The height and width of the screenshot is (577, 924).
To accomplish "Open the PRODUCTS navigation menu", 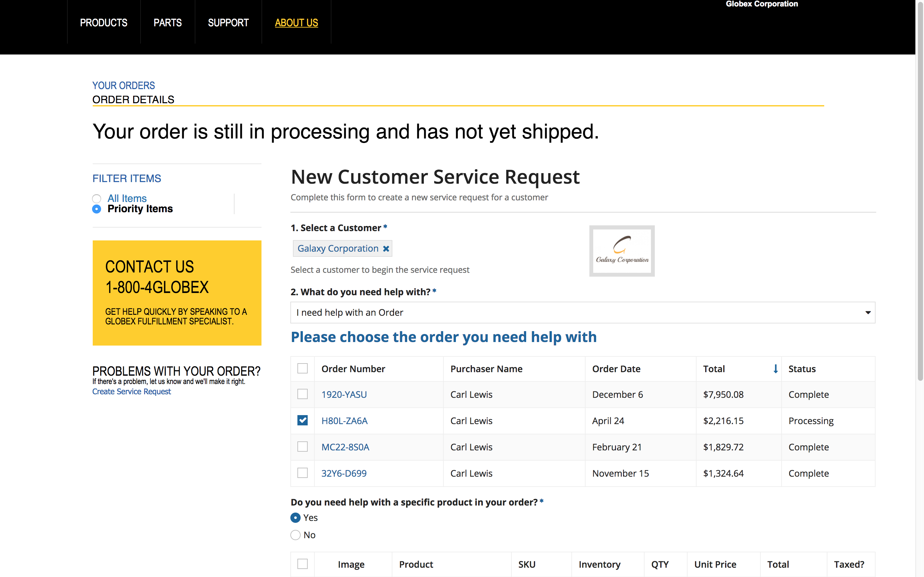I will [x=103, y=23].
